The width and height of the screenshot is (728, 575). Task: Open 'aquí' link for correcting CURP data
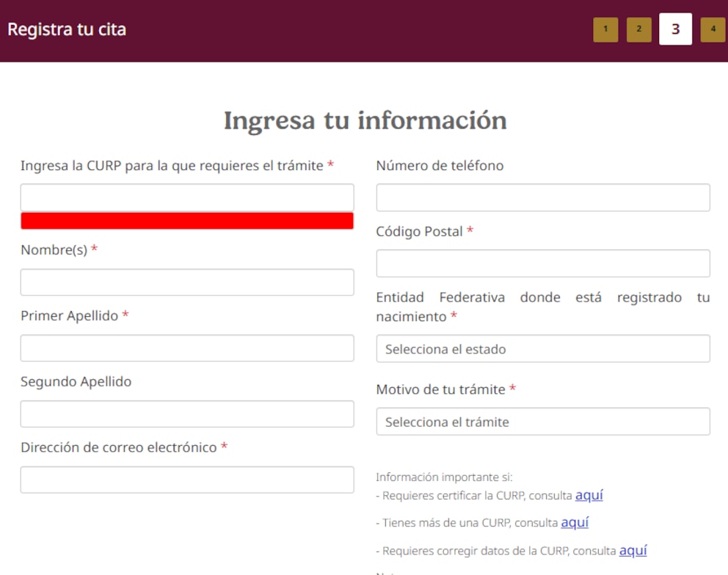[x=633, y=551]
